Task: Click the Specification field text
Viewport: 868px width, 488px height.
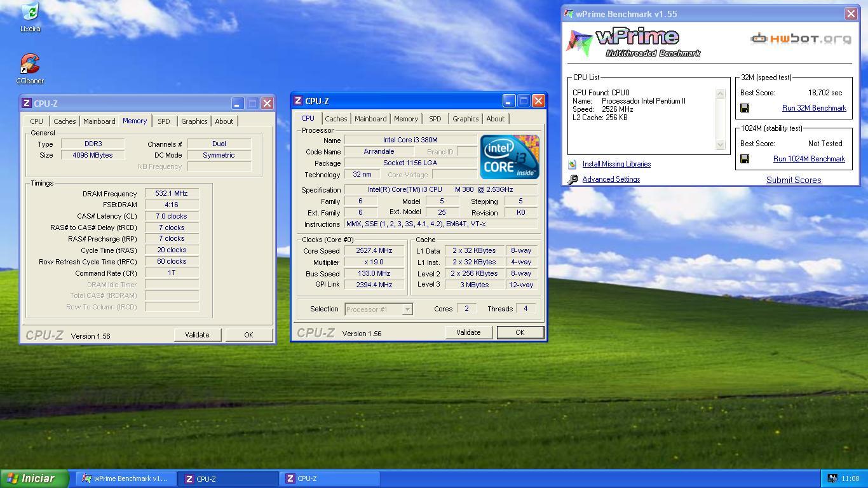Action: (x=440, y=189)
